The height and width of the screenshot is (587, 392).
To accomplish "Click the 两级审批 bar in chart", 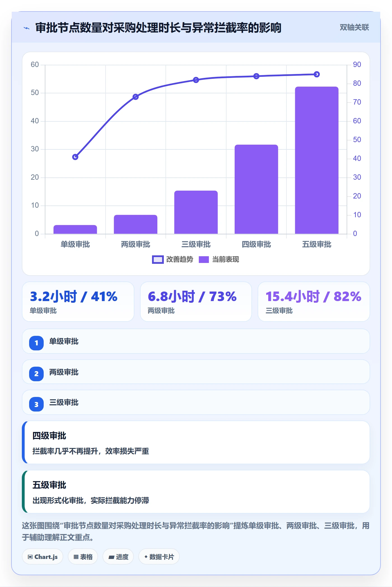I will point(136,224).
